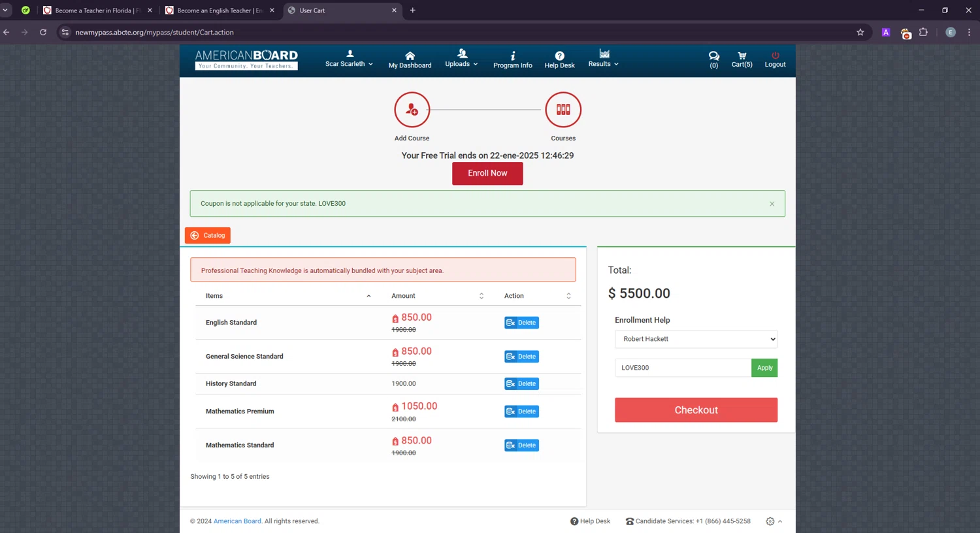Delete General Science Standard from cart
Viewport: 980px width, 533px height.
click(521, 357)
